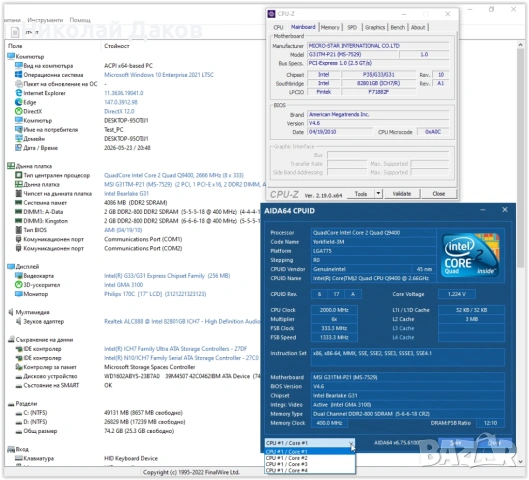
Task: Click the 3D-ускорител icon
Action: point(19,285)
